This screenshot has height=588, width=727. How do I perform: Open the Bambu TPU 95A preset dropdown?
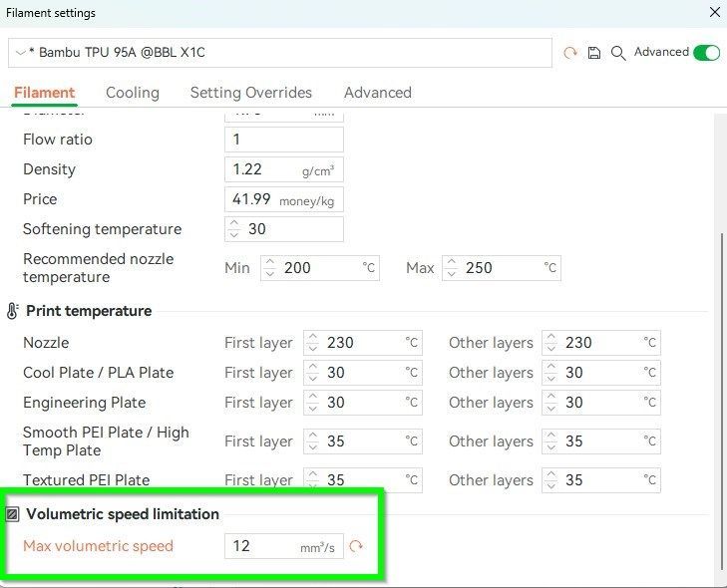pyautogui.click(x=279, y=53)
